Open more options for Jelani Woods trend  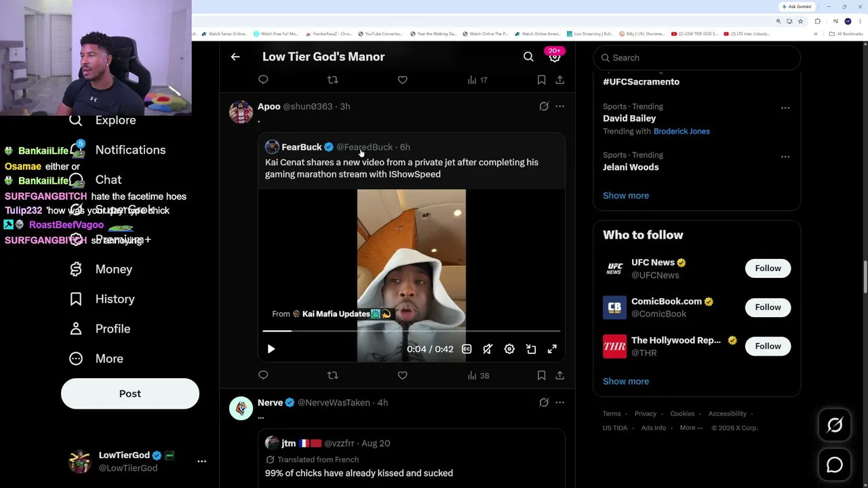[x=785, y=157]
